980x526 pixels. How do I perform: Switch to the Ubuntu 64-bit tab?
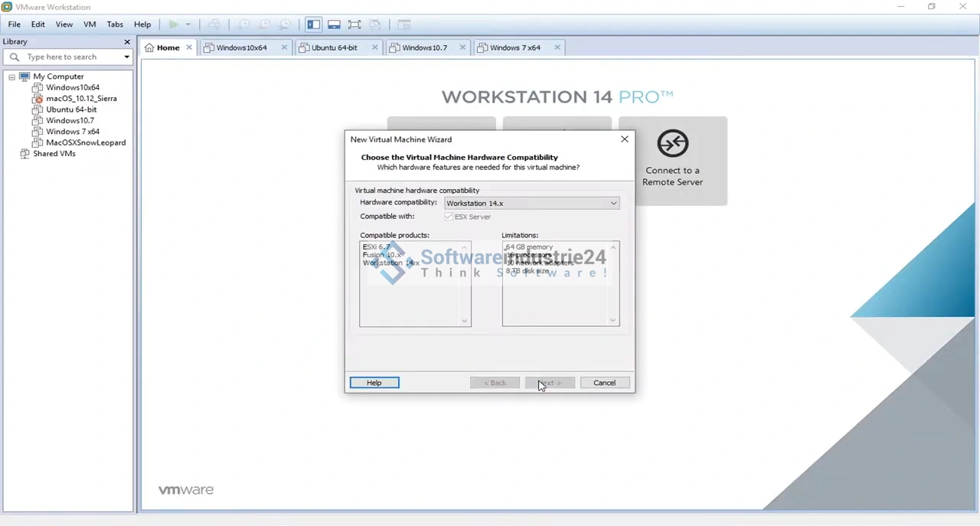pos(334,47)
